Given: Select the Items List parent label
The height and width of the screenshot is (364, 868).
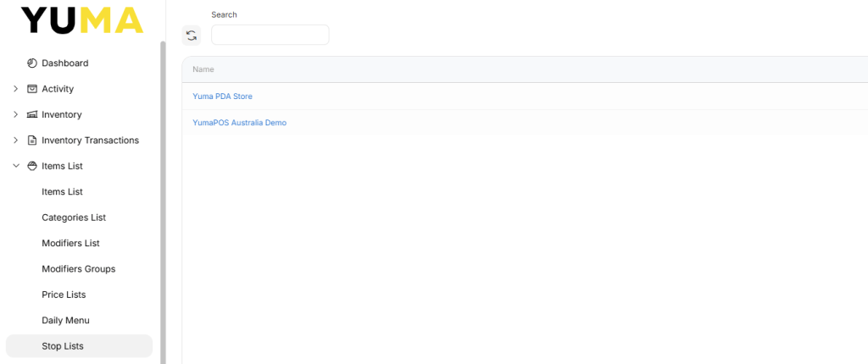Looking at the screenshot, I should click(x=62, y=166).
